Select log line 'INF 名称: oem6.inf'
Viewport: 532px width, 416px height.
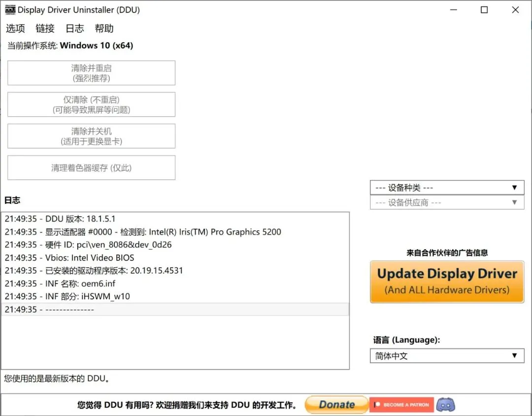click(175, 284)
